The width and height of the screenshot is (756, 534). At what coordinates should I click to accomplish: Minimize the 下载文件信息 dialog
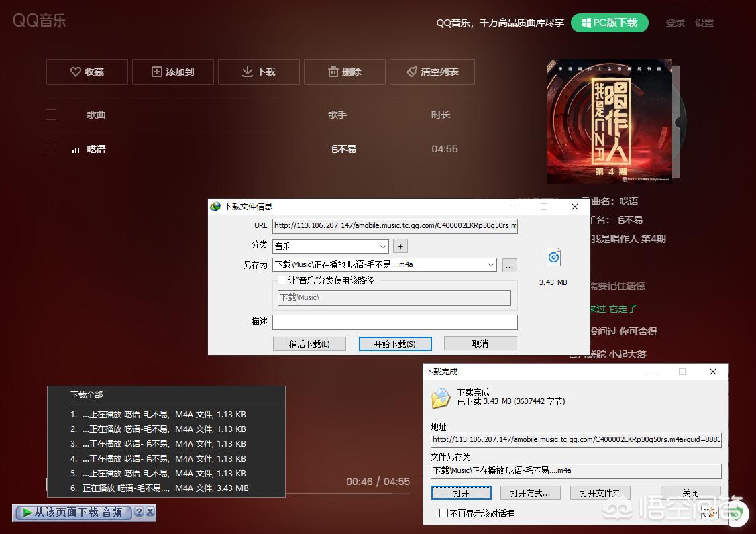[x=514, y=207]
